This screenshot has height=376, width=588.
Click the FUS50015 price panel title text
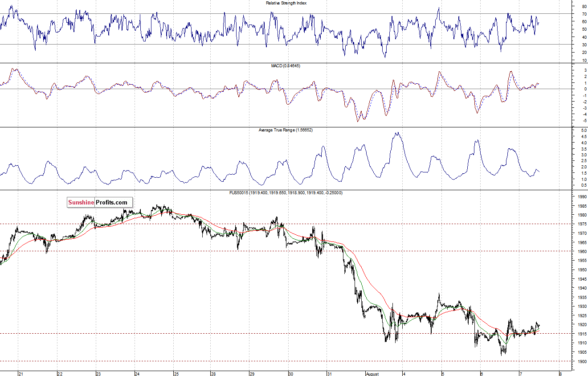pos(286,192)
